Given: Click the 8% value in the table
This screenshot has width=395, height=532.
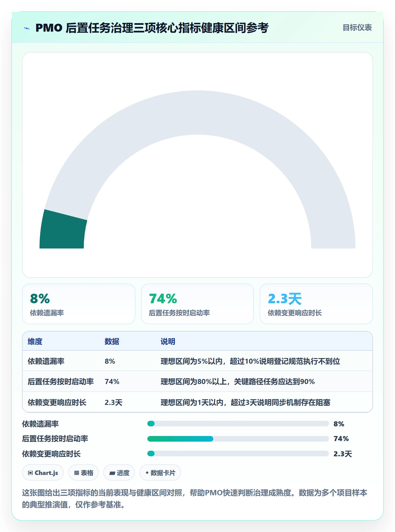Looking at the screenshot, I should point(110,361).
